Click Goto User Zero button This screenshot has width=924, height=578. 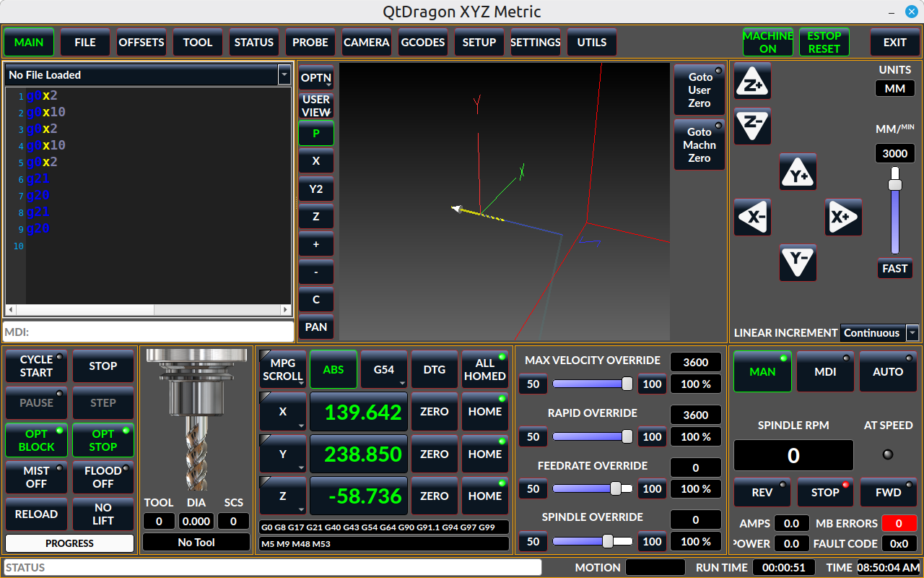point(699,90)
